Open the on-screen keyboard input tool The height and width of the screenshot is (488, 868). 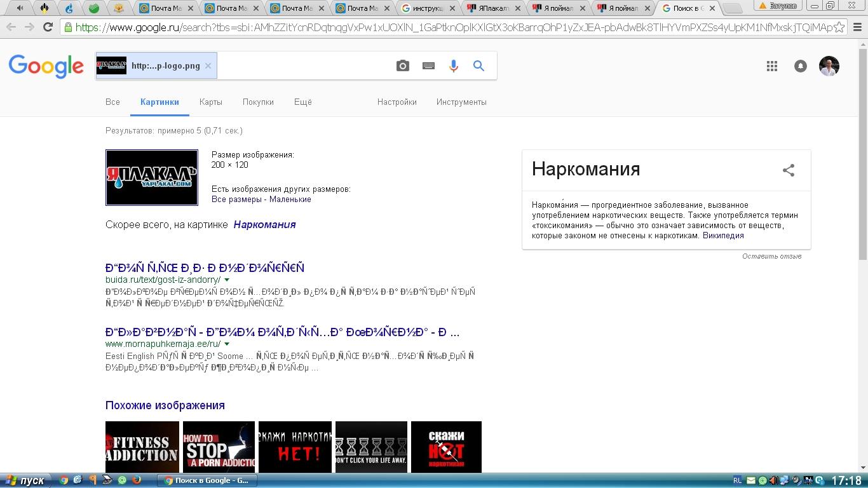428,66
